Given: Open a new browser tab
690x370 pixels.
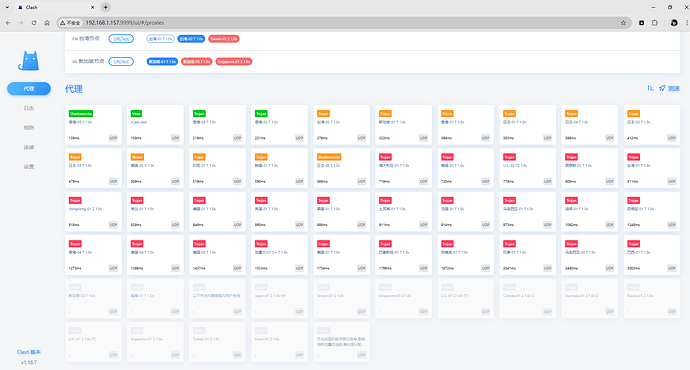Looking at the screenshot, I should (106, 7).
